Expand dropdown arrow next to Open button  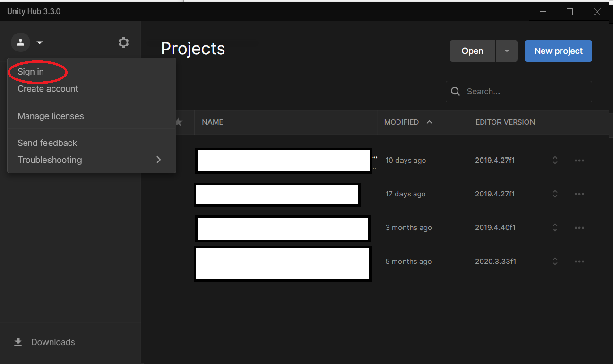(x=507, y=51)
